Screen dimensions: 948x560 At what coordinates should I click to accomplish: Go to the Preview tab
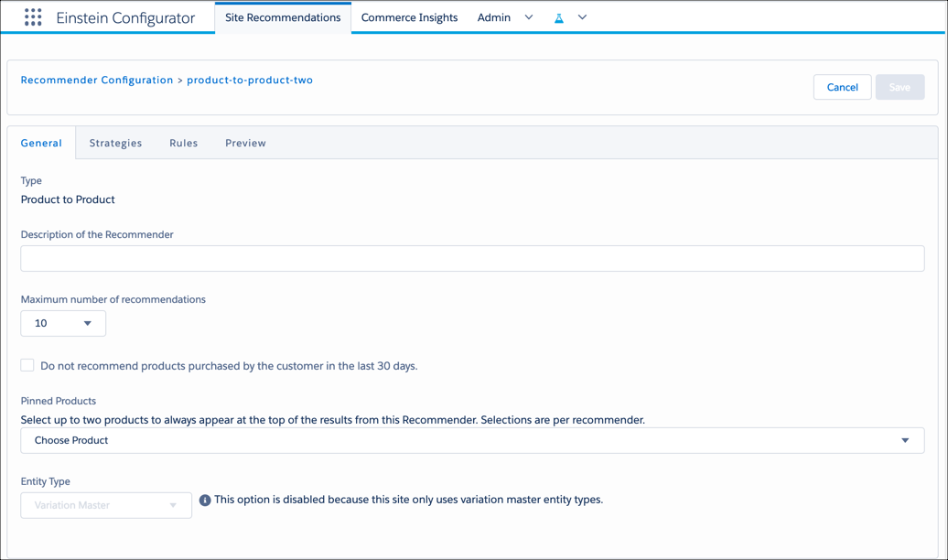pos(245,143)
